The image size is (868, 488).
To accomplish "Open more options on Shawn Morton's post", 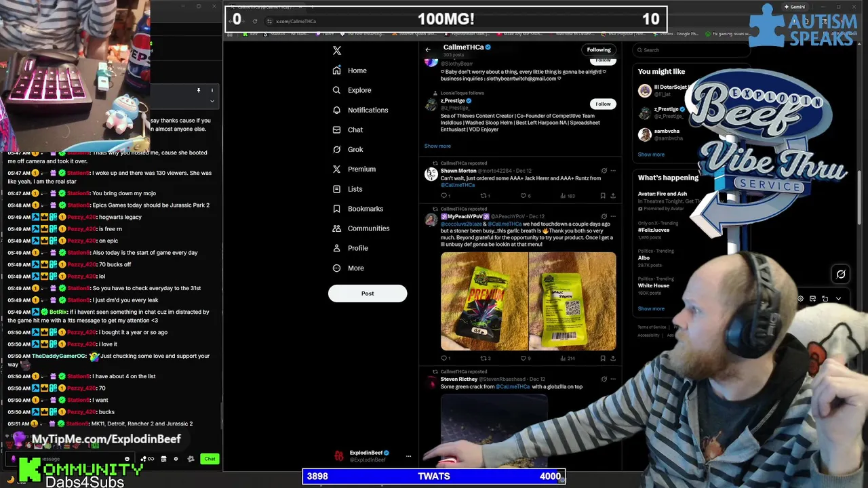I will (x=613, y=171).
